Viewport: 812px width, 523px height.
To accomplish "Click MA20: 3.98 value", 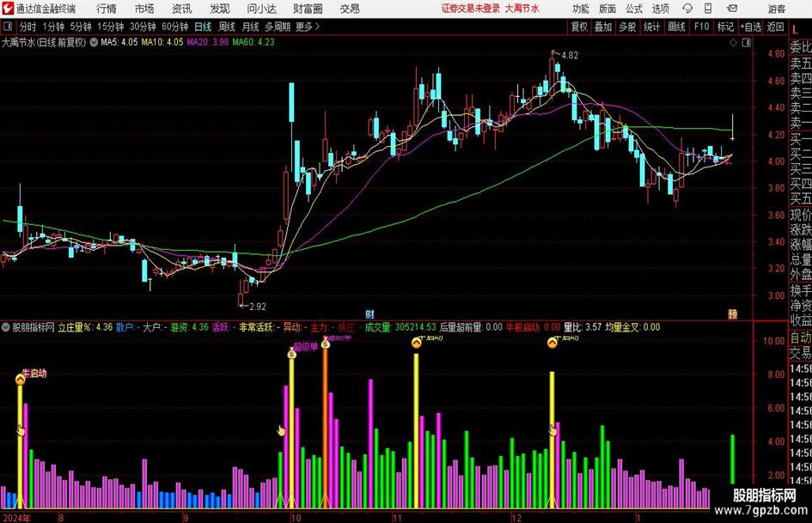I will (208, 42).
